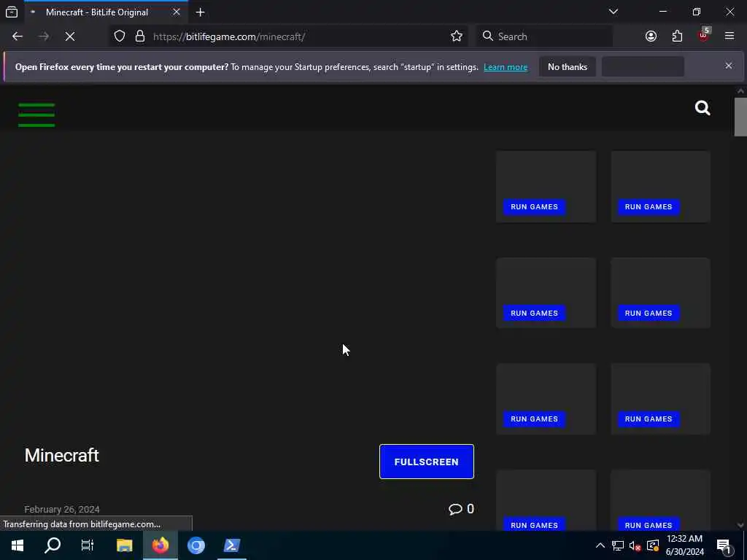The width and height of the screenshot is (747, 560).
Task: Show hidden system tray icons
Action: tap(600, 545)
